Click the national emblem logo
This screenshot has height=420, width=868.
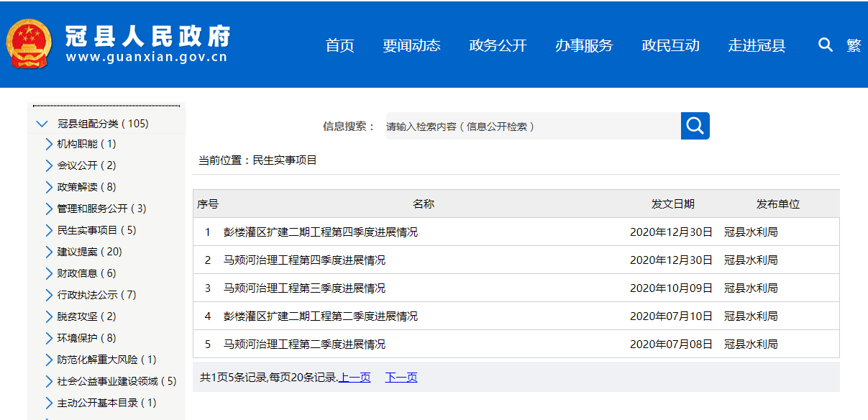tap(29, 44)
